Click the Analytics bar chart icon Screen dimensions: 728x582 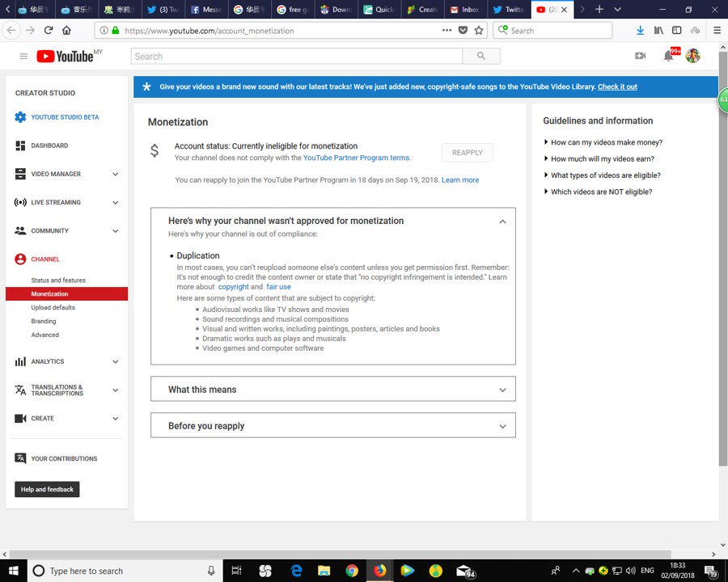click(x=20, y=361)
